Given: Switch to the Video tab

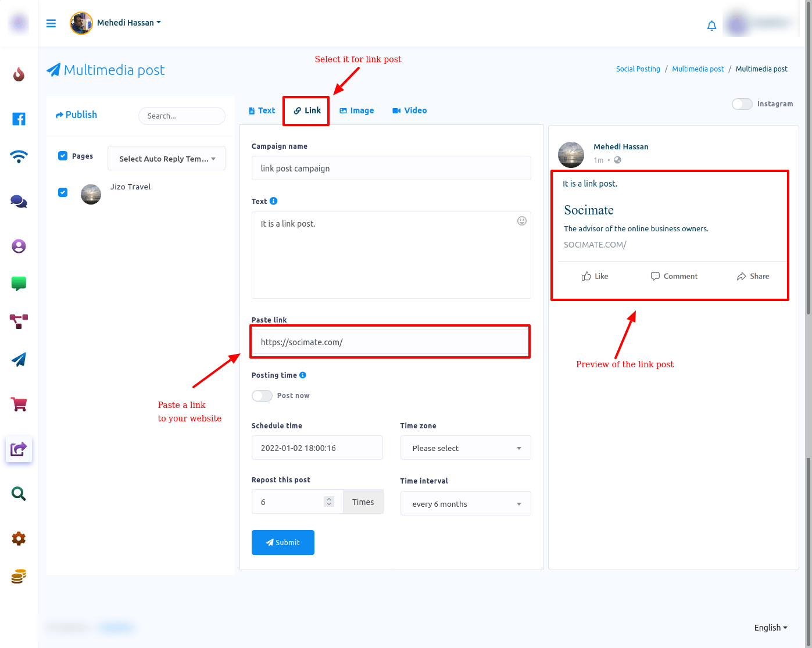Looking at the screenshot, I should [410, 110].
